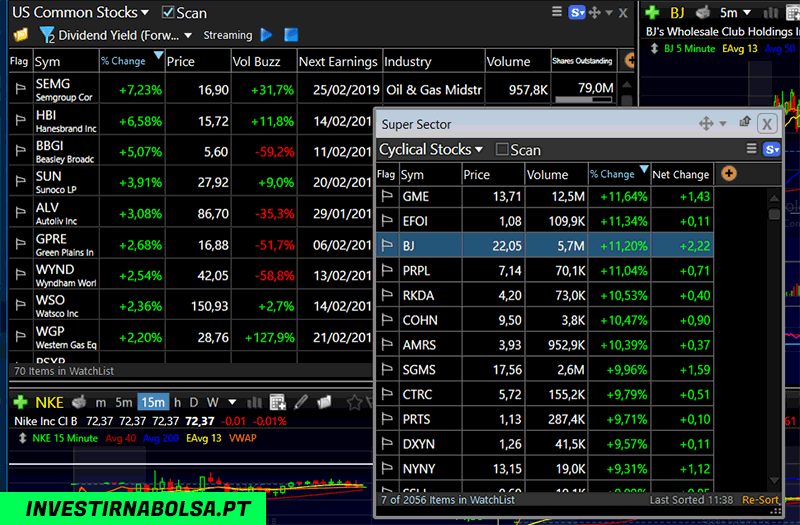The width and height of the screenshot is (800, 525).
Task: Click the SEMG Shares Outstanding bar
Action: click(x=584, y=100)
